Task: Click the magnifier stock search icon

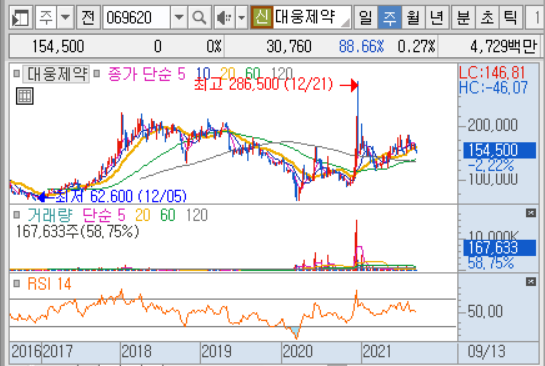Action: [199, 17]
